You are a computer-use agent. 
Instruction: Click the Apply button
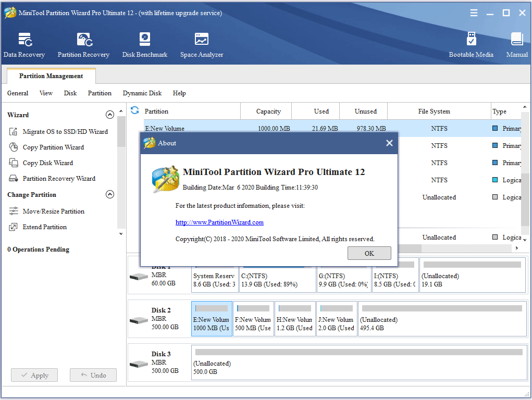(34, 375)
